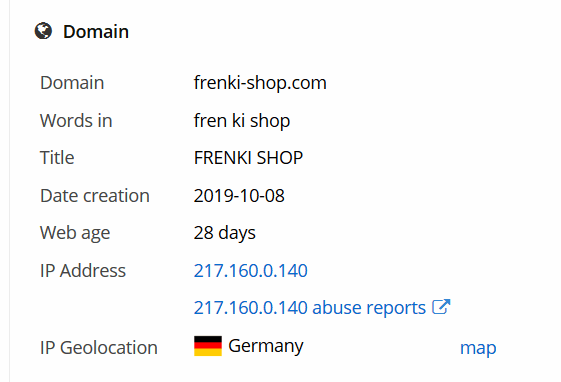Click the Germany flag icon

(x=208, y=346)
